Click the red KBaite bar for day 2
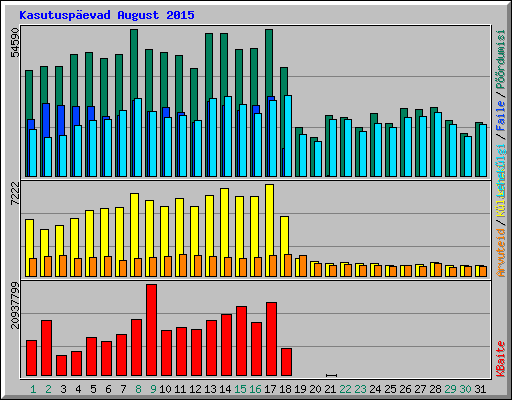This screenshot has height=400, width=512. (x=47, y=348)
